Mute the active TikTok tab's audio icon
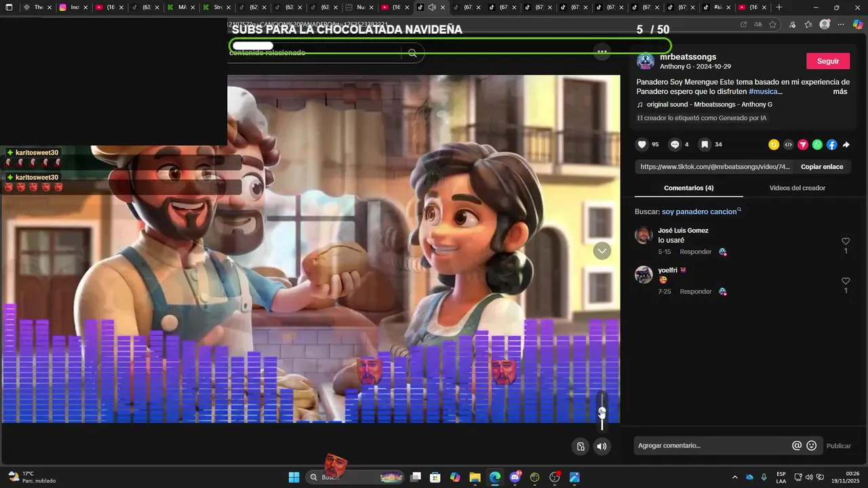868x488 pixels. [x=432, y=7]
